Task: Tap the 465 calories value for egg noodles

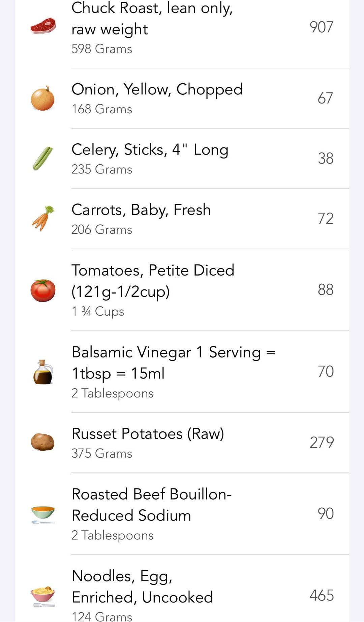Action: [x=322, y=595]
